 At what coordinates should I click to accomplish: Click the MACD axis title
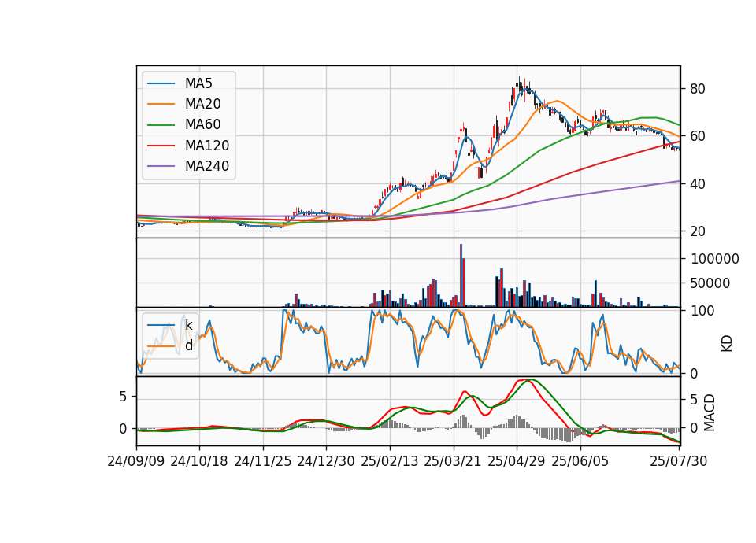tap(710, 412)
